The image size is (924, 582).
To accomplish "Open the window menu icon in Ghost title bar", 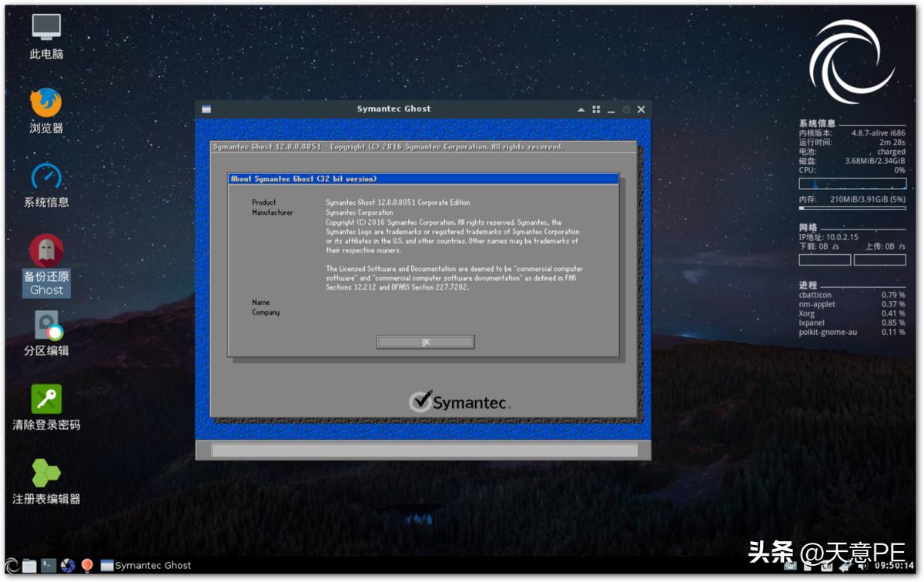I will point(206,109).
